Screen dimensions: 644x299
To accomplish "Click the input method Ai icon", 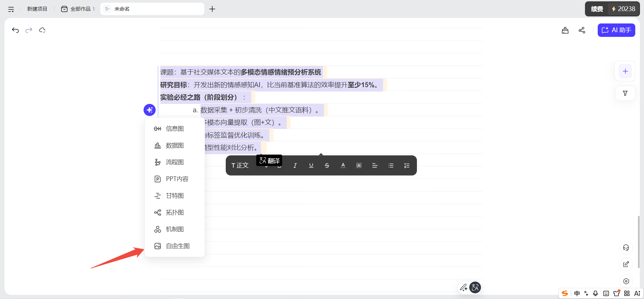I will click(637, 293).
